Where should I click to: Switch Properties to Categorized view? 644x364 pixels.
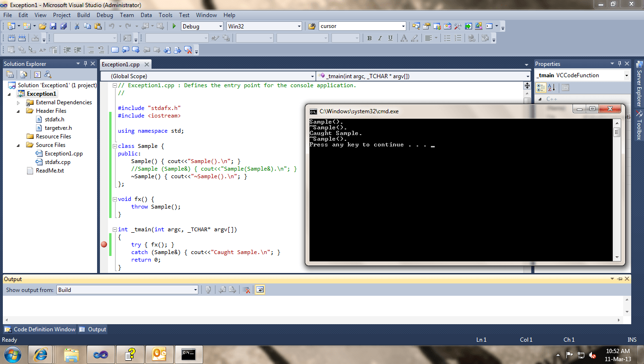pos(540,88)
